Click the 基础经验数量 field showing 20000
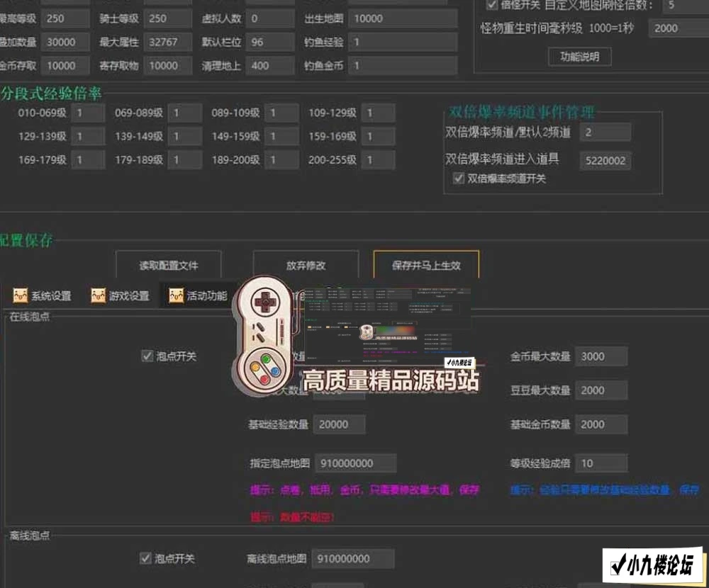 [x=339, y=424]
